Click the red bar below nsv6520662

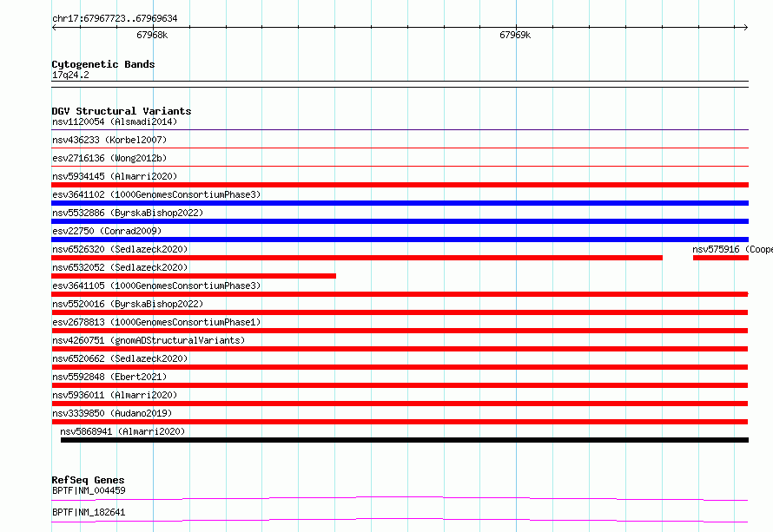400,367
